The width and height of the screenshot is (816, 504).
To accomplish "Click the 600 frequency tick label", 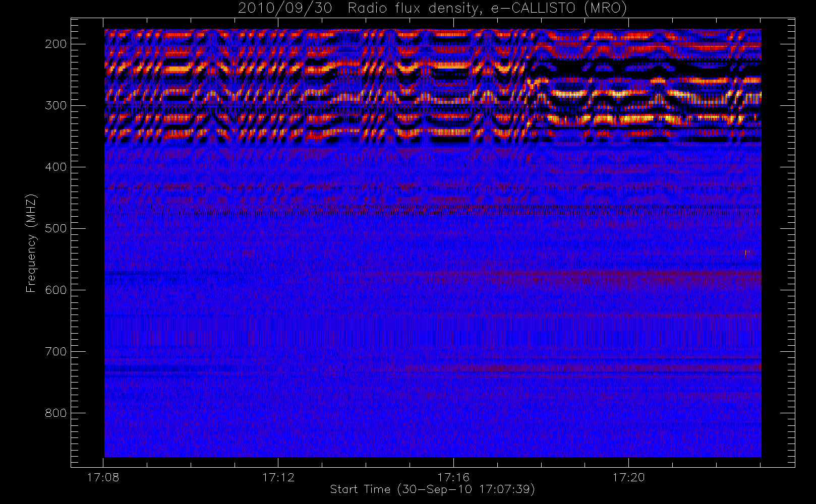I will [x=55, y=290].
